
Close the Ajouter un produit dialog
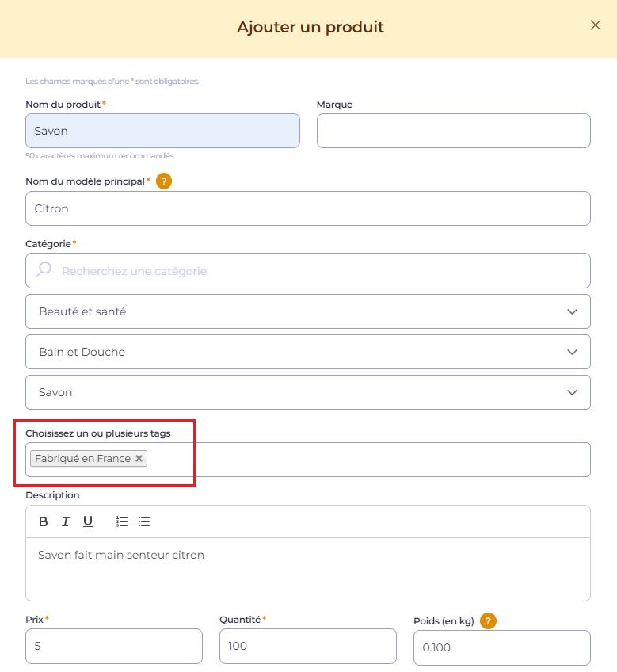coord(595,25)
